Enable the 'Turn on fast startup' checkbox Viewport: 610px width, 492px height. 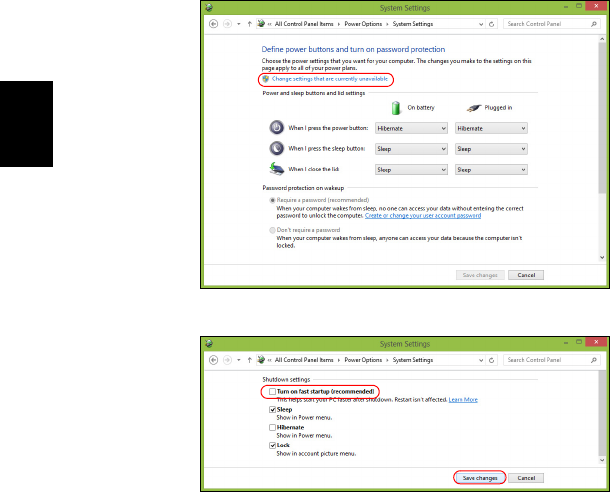(x=273, y=391)
